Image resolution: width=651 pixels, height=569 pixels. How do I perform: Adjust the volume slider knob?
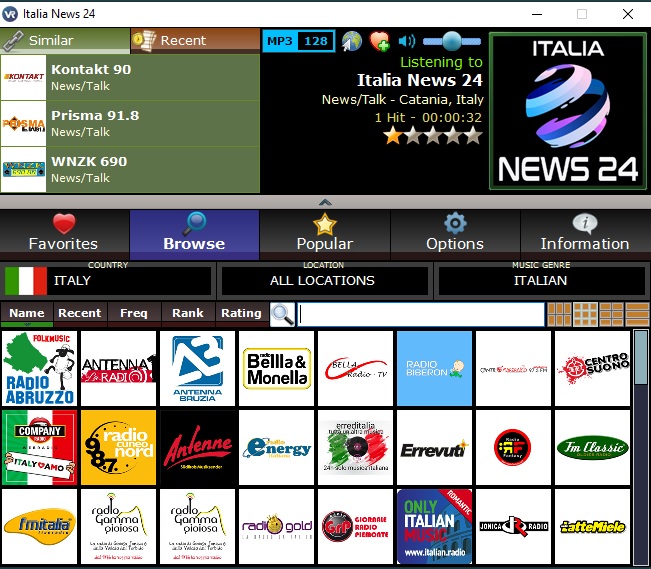pos(452,41)
